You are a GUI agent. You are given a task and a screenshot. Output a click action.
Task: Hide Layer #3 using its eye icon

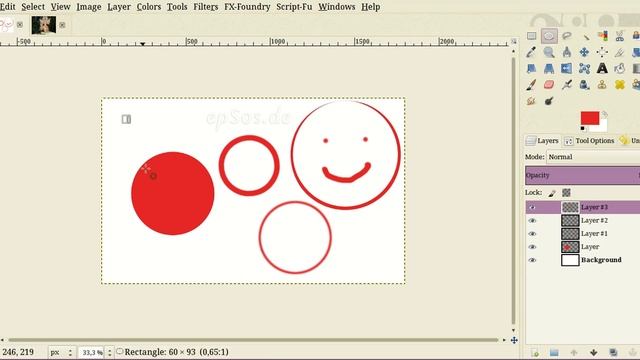pyautogui.click(x=532, y=207)
